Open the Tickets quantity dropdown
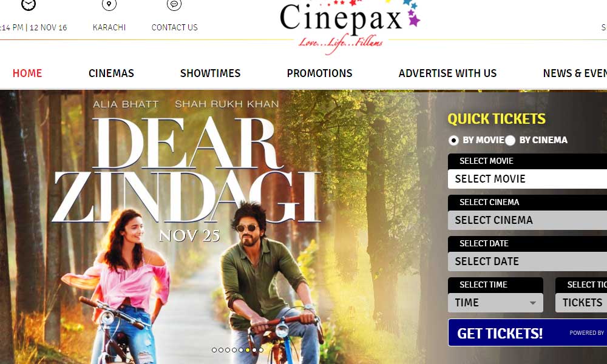 581,303
